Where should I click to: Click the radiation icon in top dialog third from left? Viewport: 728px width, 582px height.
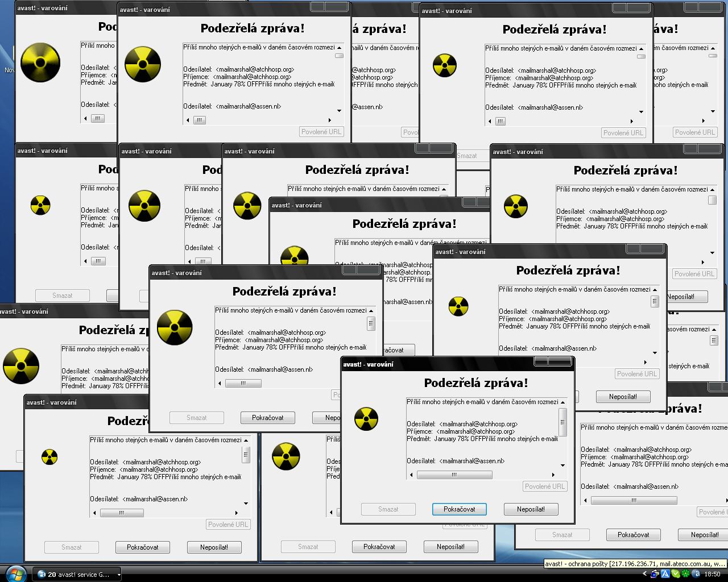coord(445,65)
